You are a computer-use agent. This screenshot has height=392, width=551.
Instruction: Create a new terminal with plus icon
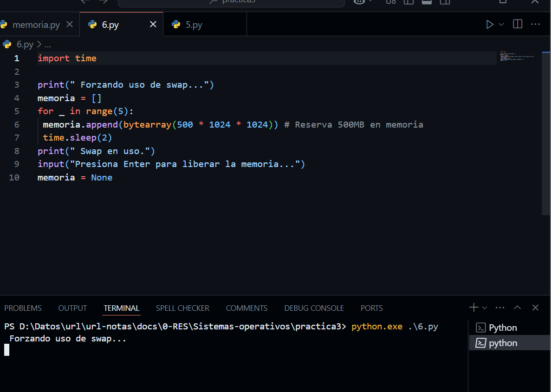pos(473,308)
